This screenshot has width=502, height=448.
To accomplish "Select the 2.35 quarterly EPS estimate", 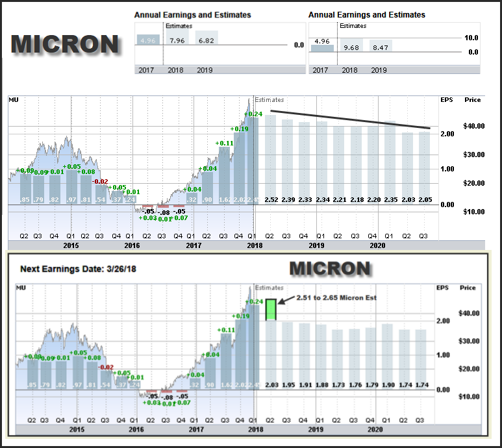I will tap(391, 200).
